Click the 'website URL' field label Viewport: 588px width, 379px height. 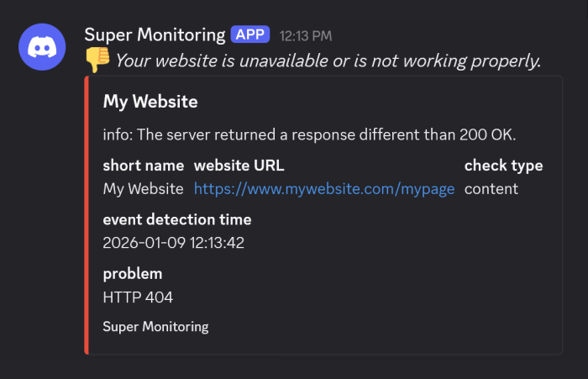239,166
